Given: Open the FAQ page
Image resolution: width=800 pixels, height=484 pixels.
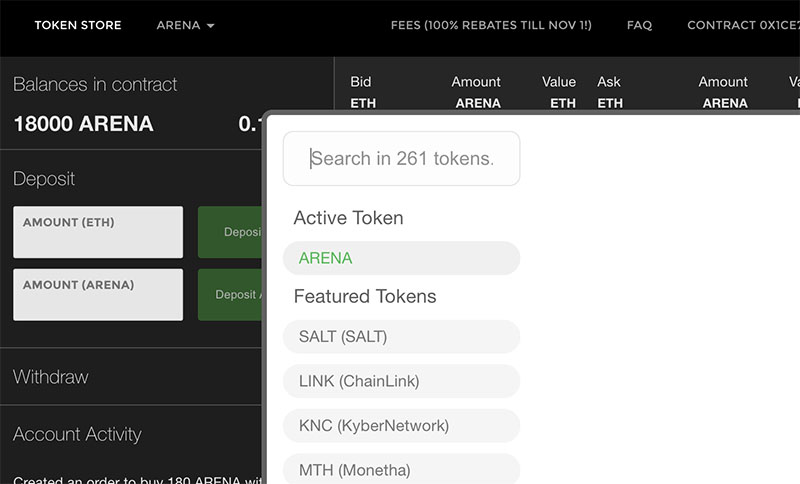Looking at the screenshot, I should (639, 25).
